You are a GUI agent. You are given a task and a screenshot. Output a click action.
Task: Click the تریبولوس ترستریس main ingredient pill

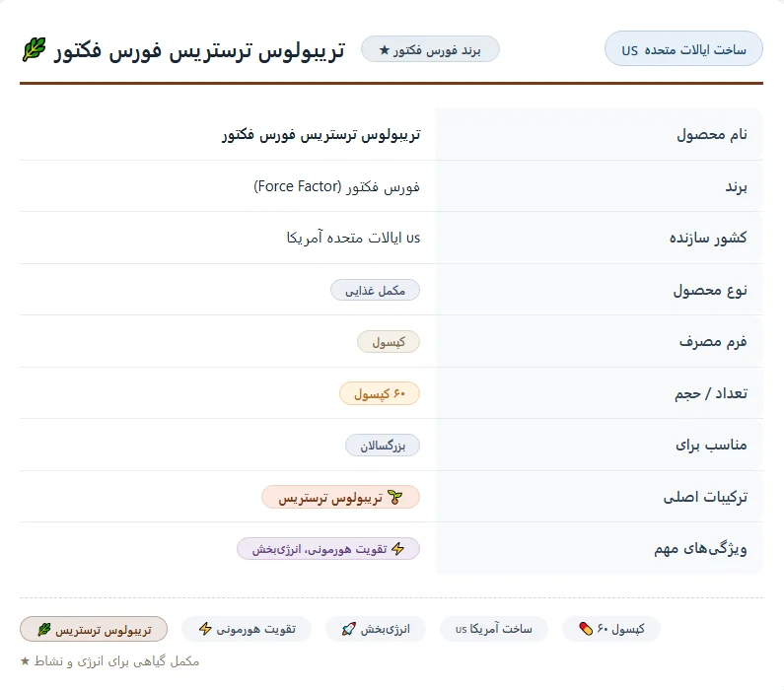(x=340, y=497)
